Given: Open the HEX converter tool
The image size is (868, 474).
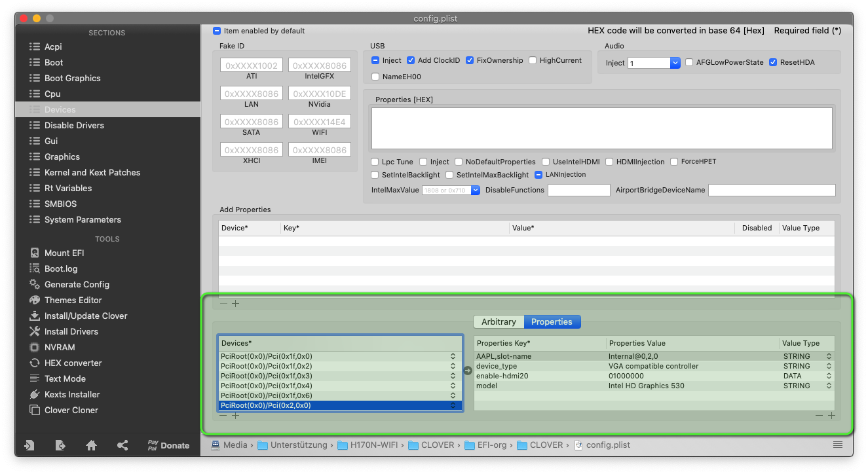Looking at the screenshot, I should tap(66, 363).
